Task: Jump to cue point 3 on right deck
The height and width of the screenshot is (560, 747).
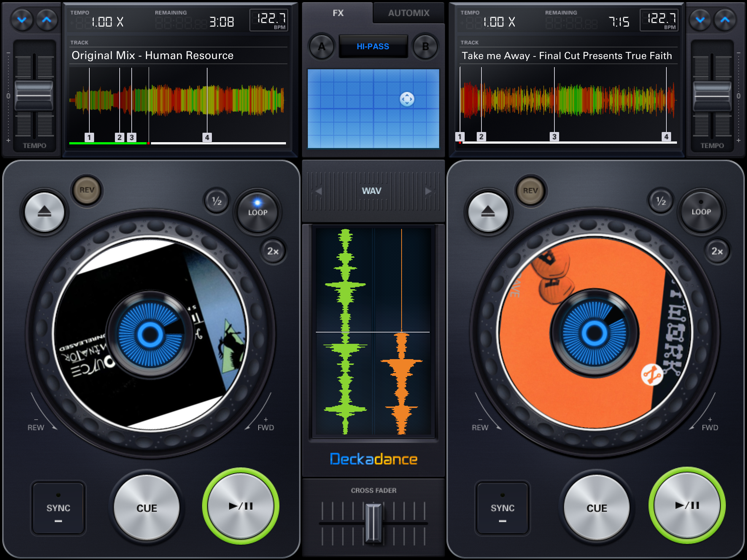Action: point(554,137)
